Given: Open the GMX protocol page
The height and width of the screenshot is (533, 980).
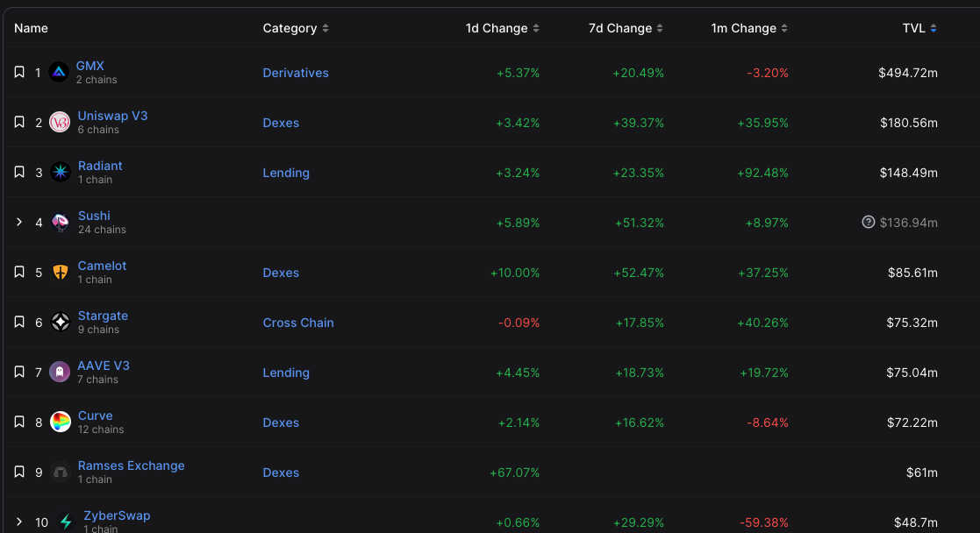Looking at the screenshot, I should (90, 66).
